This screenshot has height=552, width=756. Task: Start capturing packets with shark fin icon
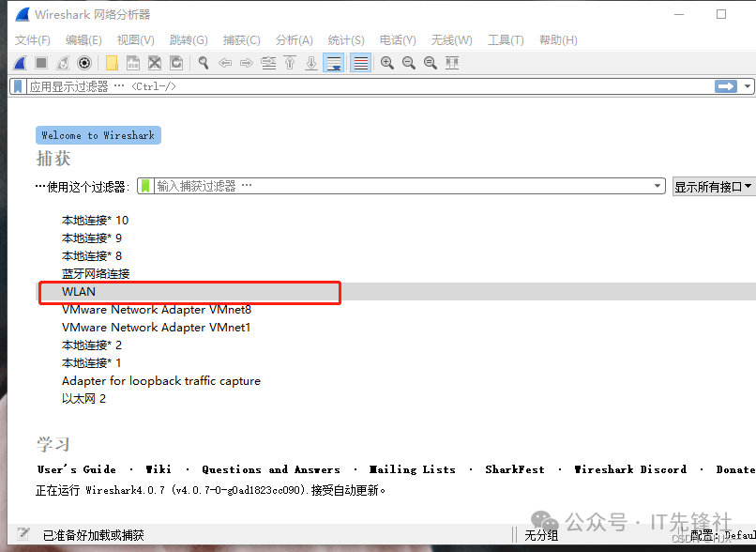click(x=20, y=63)
